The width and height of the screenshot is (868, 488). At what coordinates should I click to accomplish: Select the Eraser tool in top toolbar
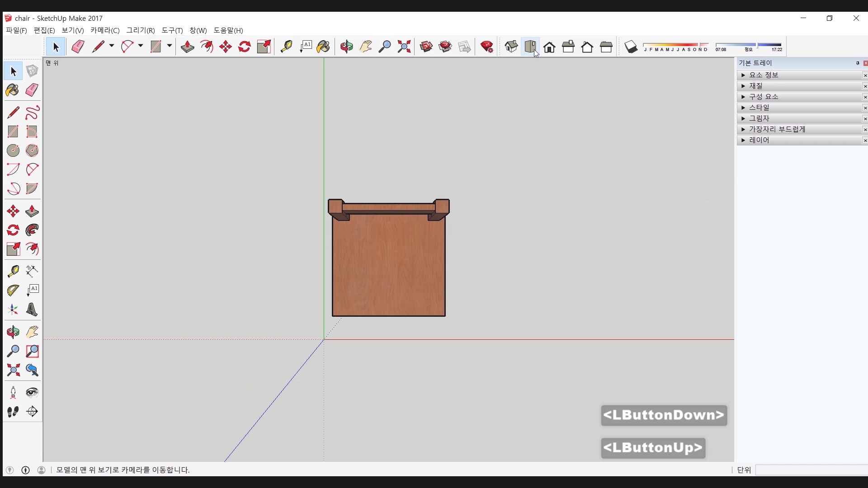78,47
